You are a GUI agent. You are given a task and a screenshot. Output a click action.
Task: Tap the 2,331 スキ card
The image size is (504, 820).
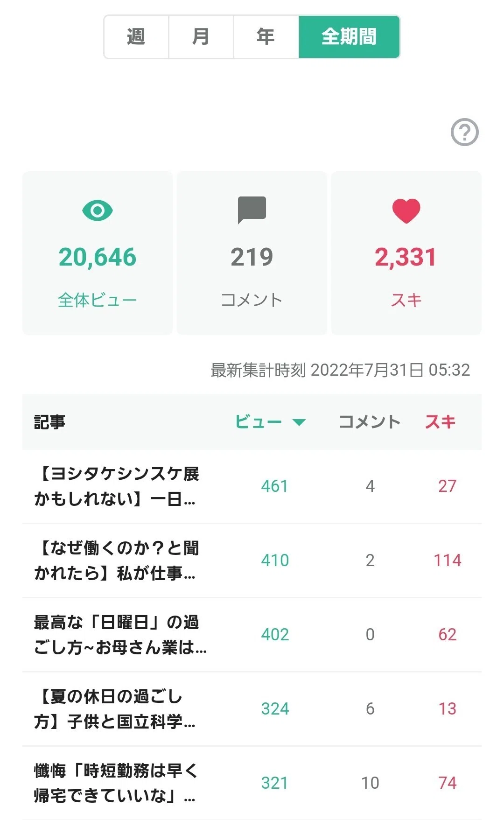point(406,253)
